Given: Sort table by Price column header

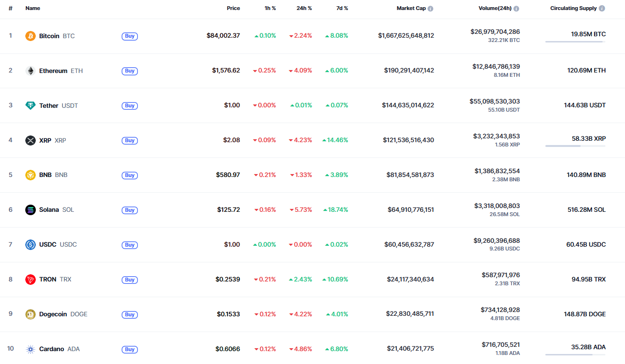Looking at the screenshot, I should (233, 9).
